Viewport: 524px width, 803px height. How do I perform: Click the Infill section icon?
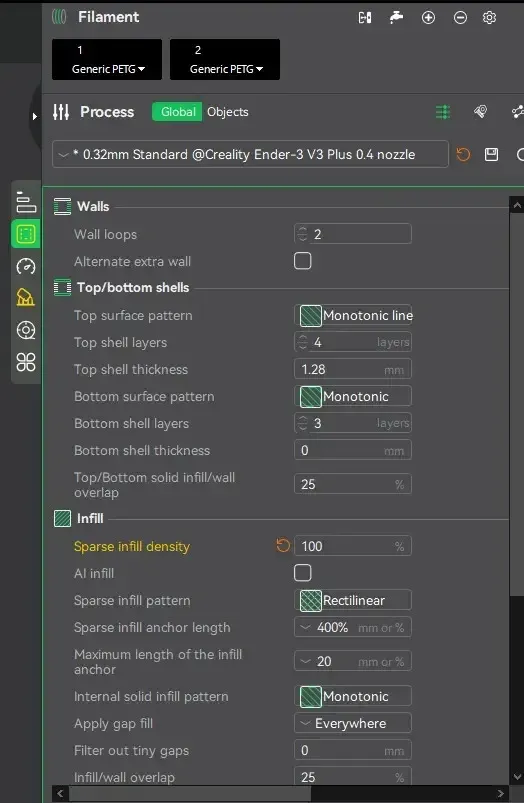62,518
